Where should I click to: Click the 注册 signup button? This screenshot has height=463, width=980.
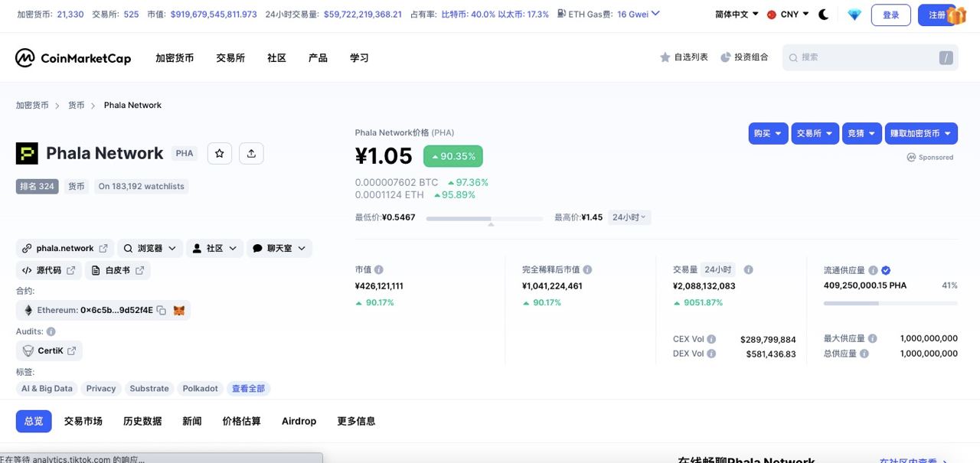point(938,15)
